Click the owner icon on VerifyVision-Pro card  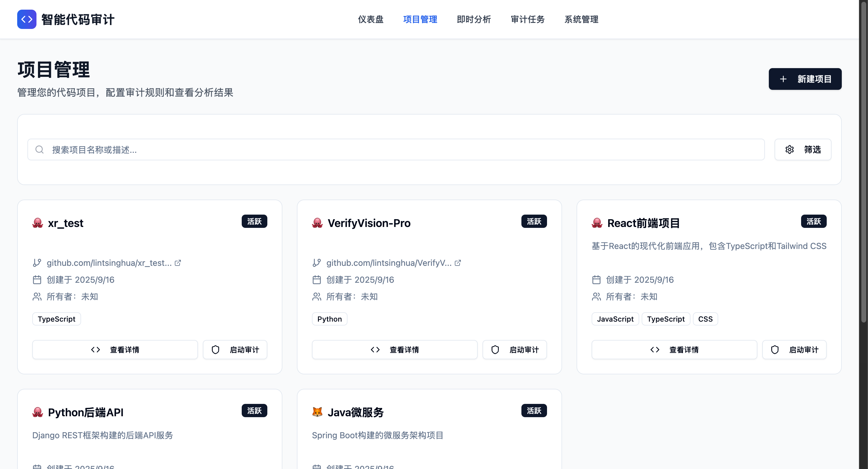pyautogui.click(x=316, y=297)
